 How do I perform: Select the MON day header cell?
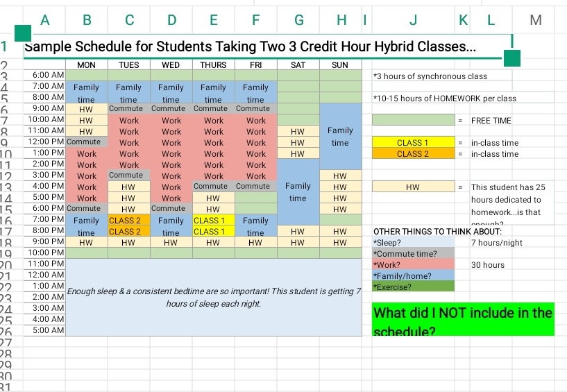tap(87, 65)
